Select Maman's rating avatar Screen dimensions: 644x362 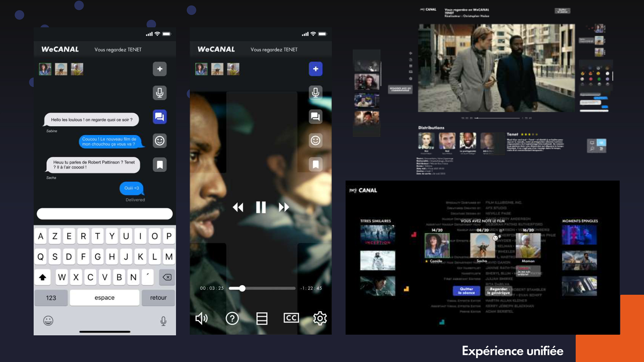click(x=528, y=245)
